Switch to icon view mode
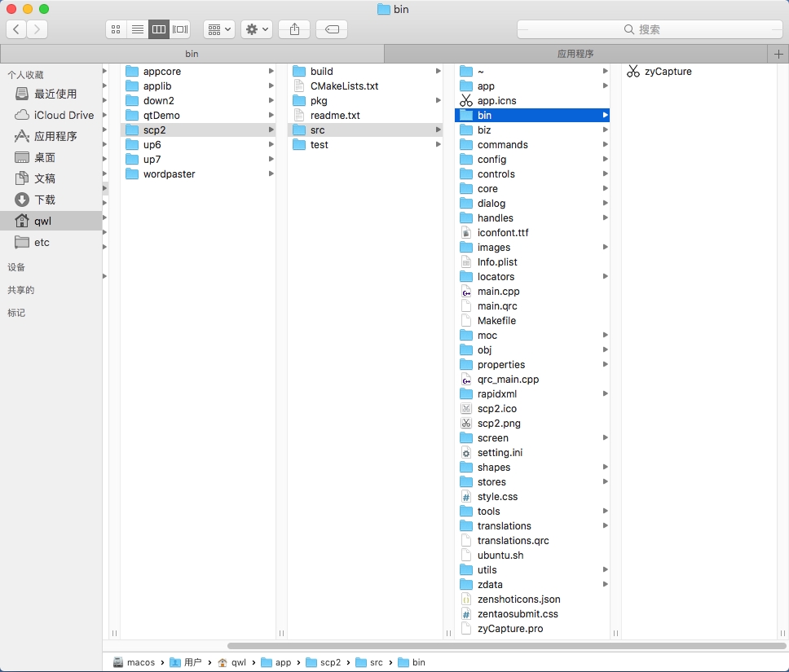Viewport: 789px width, 672px height. click(116, 29)
